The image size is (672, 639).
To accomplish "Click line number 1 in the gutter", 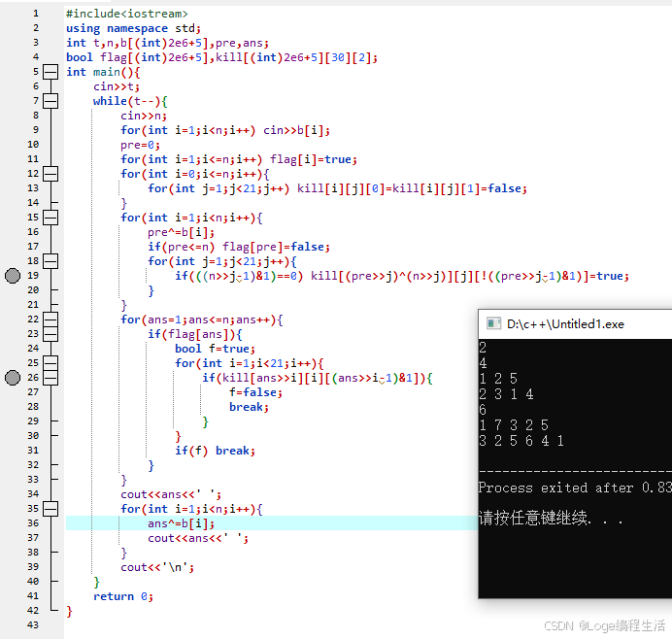I will click(36, 14).
